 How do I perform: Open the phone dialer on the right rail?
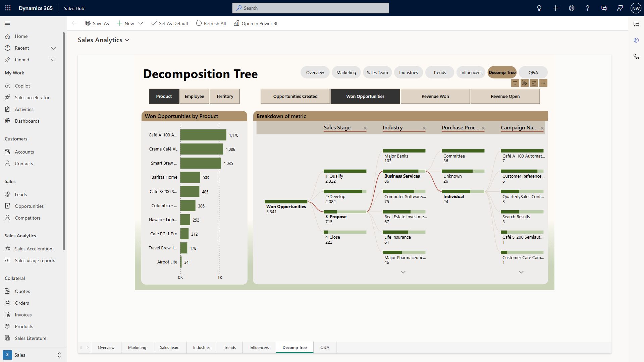point(637,56)
